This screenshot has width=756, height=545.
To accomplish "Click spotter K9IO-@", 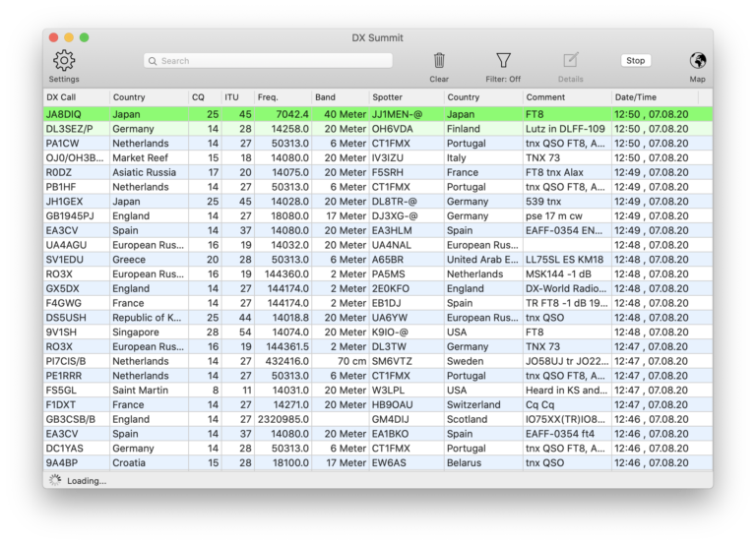I will click(390, 332).
